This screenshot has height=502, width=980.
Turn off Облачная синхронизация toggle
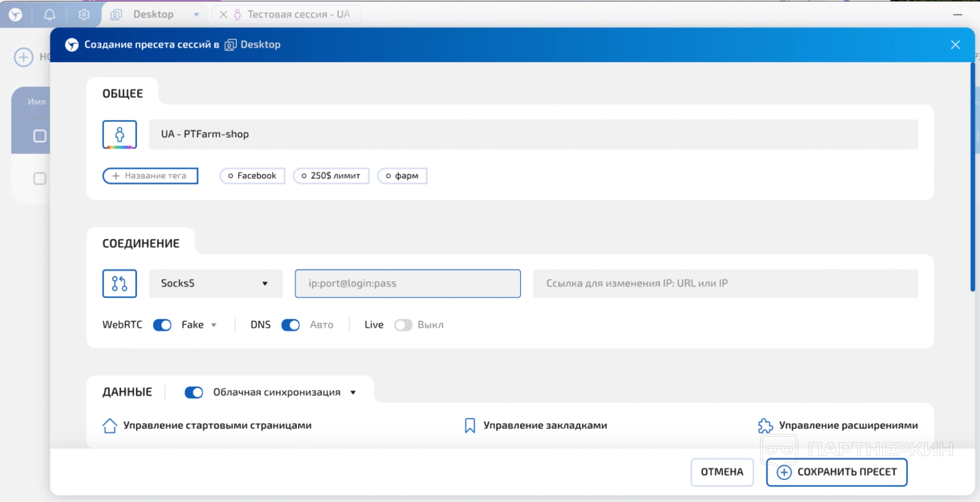tap(194, 392)
